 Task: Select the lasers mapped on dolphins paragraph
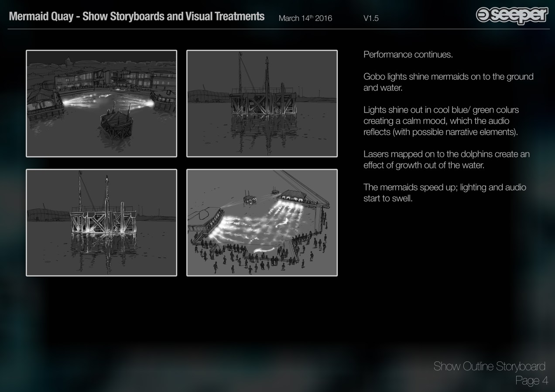point(446,160)
